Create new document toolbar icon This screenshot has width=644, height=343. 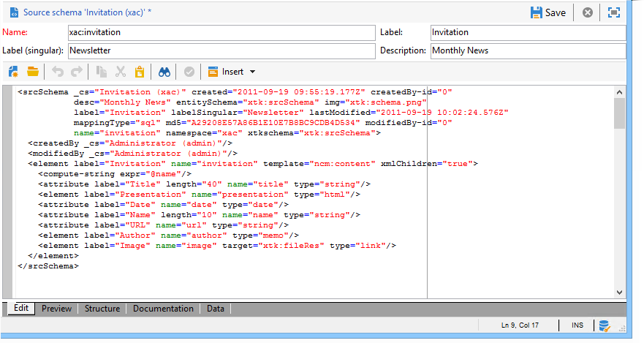tap(13, 72)
